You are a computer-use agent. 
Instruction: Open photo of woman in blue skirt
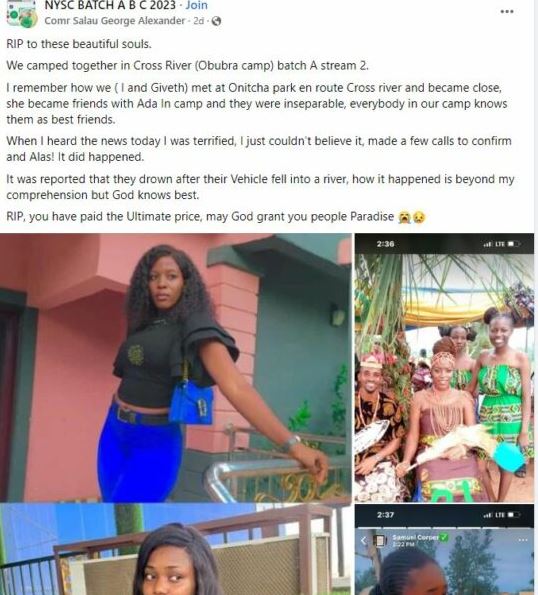(x=176, y=367)
